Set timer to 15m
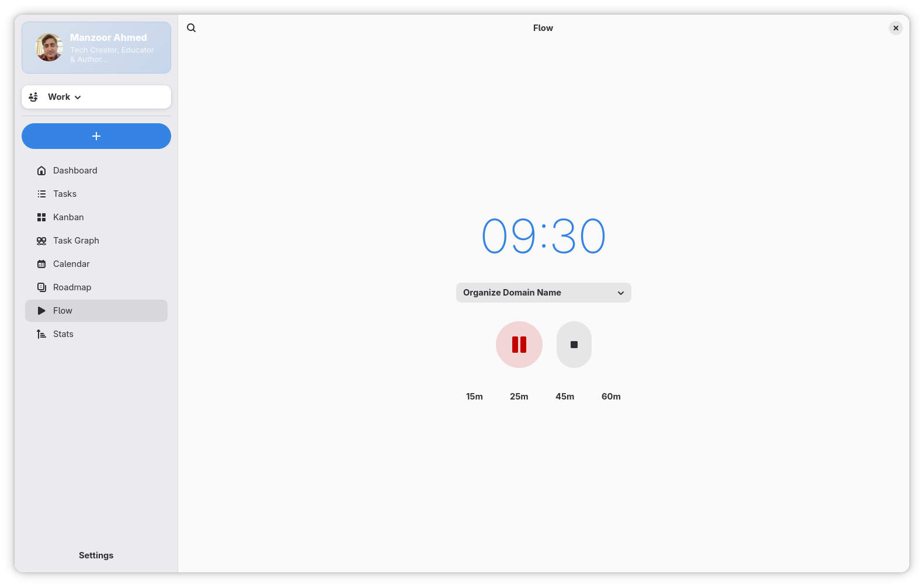Screen dimensions: 924x587 coord(474,397)
